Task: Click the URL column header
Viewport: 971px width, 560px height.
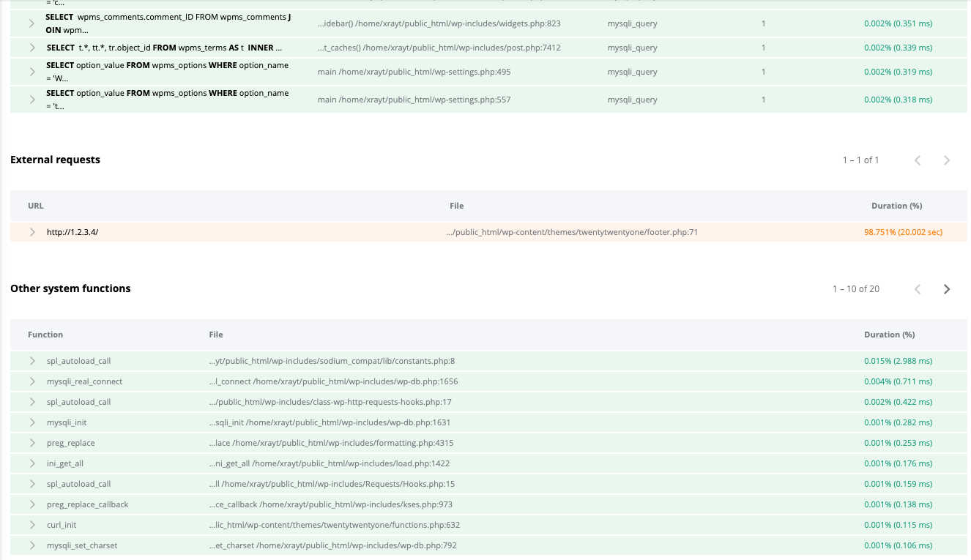Action: tap(35, 206)
